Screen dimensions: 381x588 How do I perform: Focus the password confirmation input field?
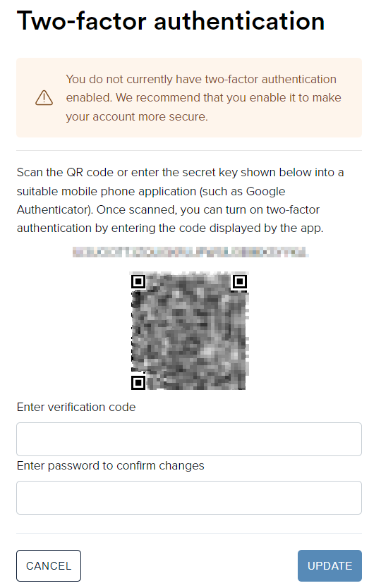tap(189, 498)
